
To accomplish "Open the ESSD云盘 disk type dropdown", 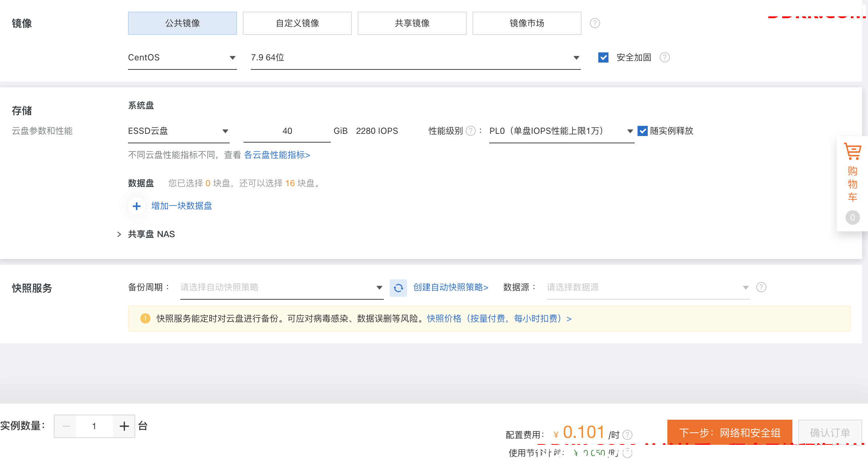I will (x=179, y=131).
